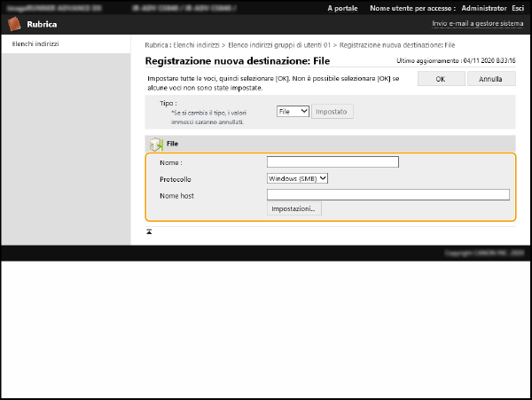Click the File section icon

pyautogui.click(x=156, y=143)
